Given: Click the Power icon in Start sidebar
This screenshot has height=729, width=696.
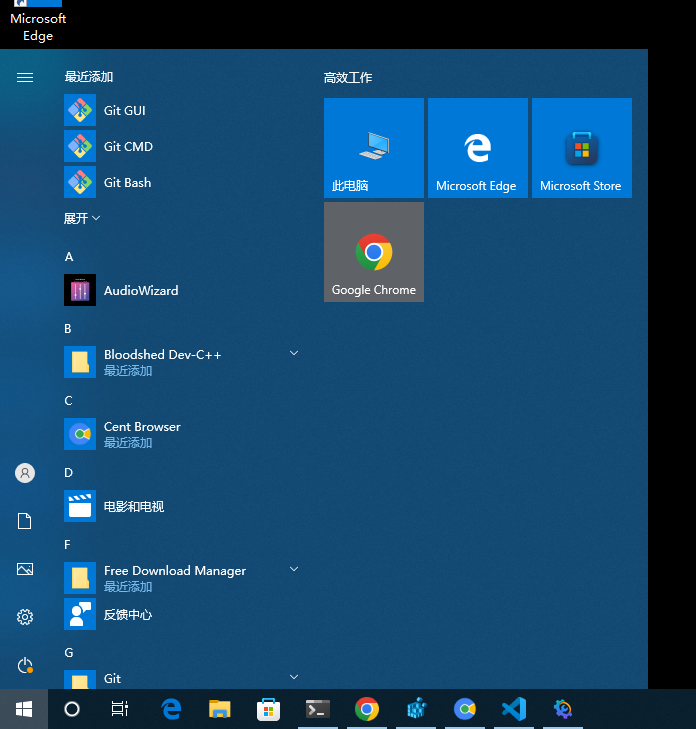Looking at the screenshot, I should [x=25, y=665].
